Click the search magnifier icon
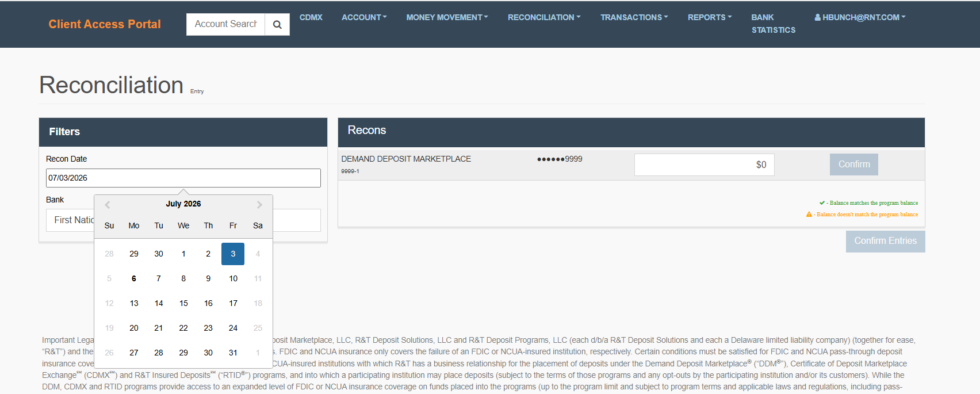 277,24
